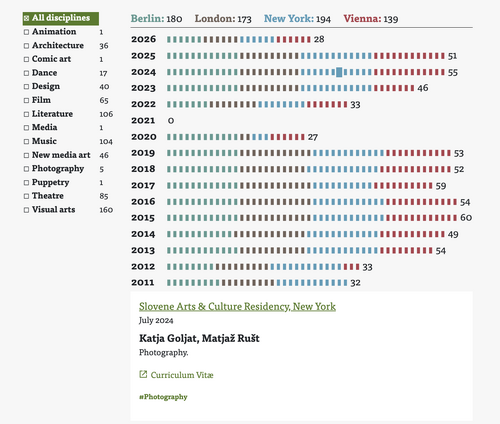Open the Curriculum Vitæ link
The width and height of the screenshot is (500, 424).
click(182, 375)
